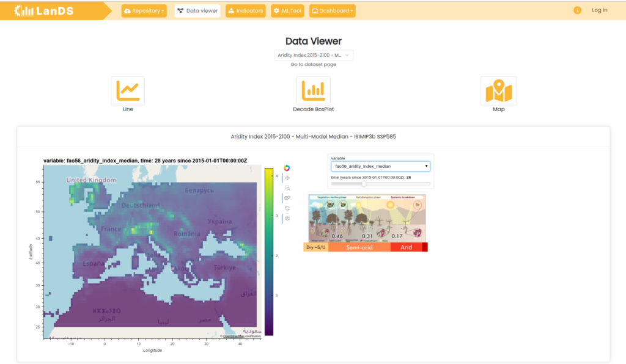The width and height of the screenshot is (626, 364).
Task: Click the 'Latitude' axis label
Action: pyautogui.click(x=31, y=252)
